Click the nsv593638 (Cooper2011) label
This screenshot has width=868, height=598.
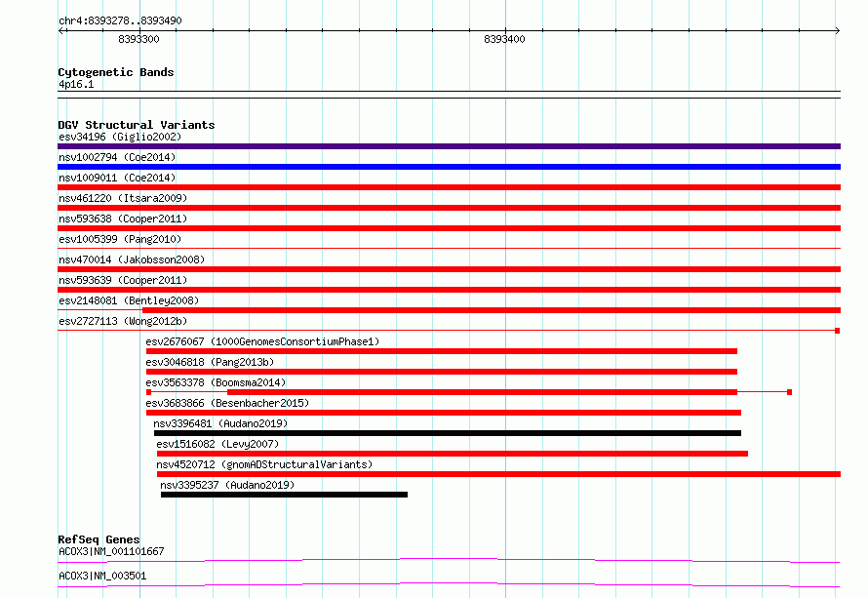(x=123, y=219)
